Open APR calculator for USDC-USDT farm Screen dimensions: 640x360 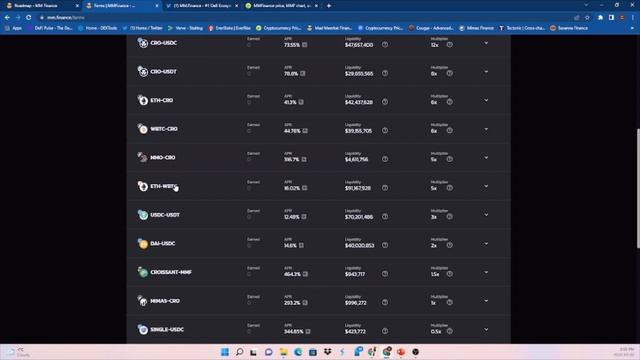(304, 217)
